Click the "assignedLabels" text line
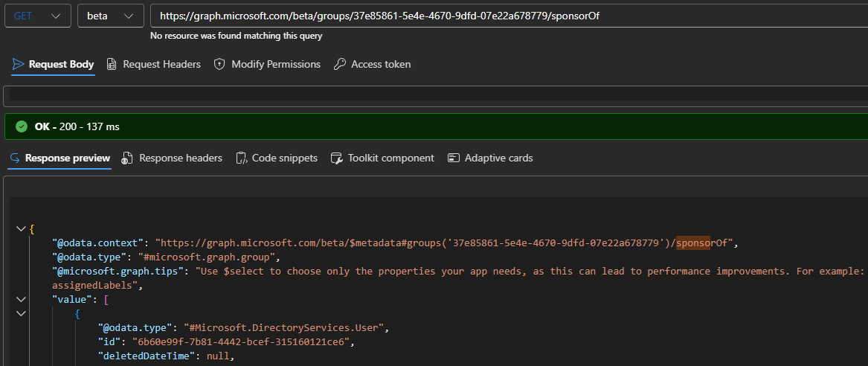The height and width of the screenshot is (366, 868). pos(97,286)
